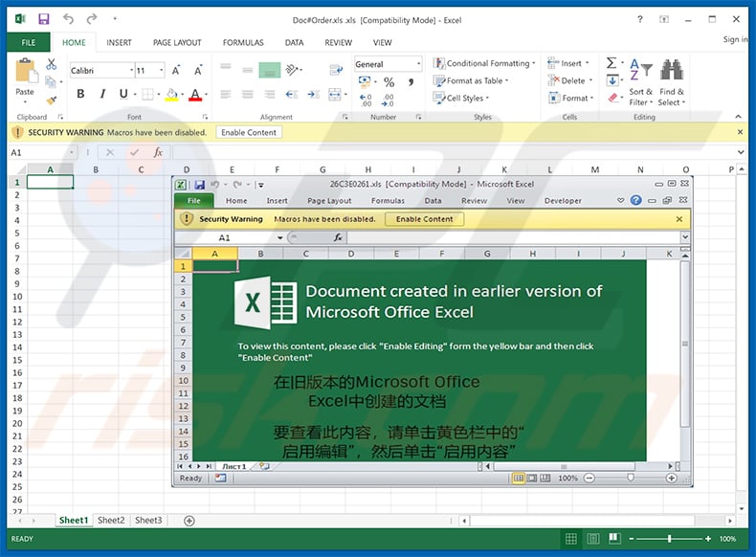The width and height of the screenshot is (756, 557).
Task: Collapse the ribbon with the arrow below Editing
Action: (x=738, y=117)
